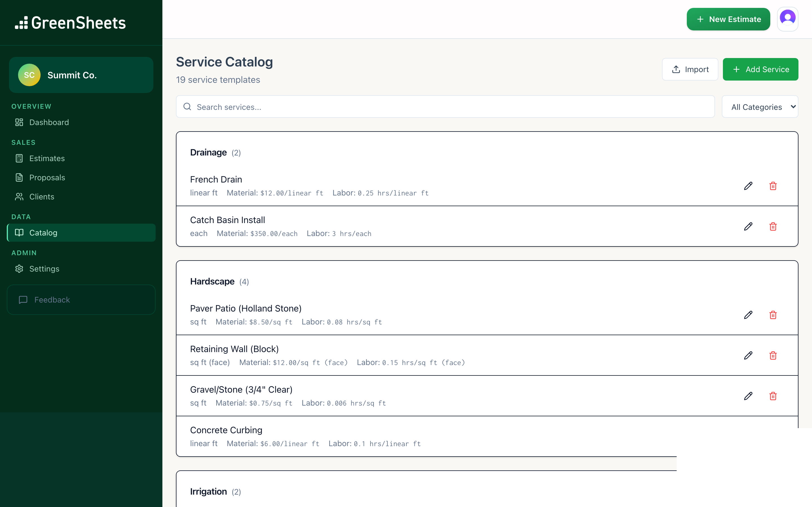Screen dimensions: 812x507
Task: Click the edit pencil for Paver Patio
Action: coord(748,315)
